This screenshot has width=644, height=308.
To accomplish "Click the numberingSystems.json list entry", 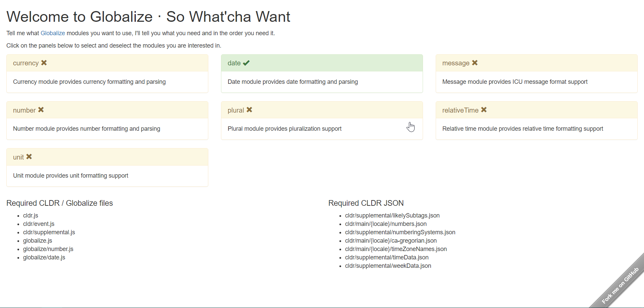I will pyautogui.click(x=400, y=232).
